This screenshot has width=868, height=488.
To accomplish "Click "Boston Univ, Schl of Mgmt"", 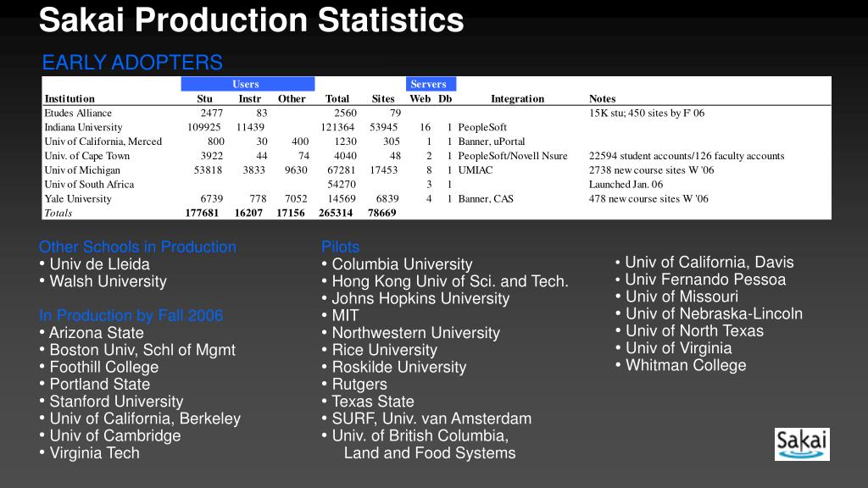I will click(x=137, y=350).
